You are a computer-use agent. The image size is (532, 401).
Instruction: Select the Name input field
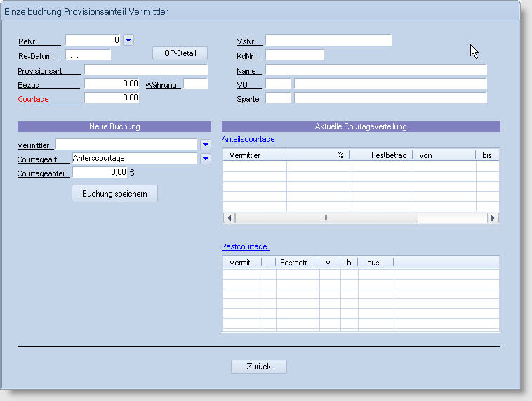pos(375,70)
